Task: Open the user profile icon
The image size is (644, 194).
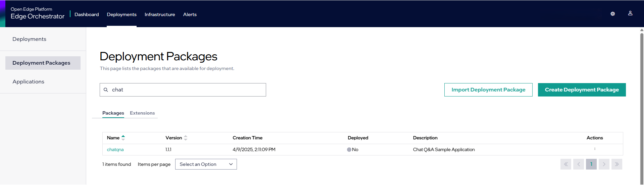Action: point(630,13)
